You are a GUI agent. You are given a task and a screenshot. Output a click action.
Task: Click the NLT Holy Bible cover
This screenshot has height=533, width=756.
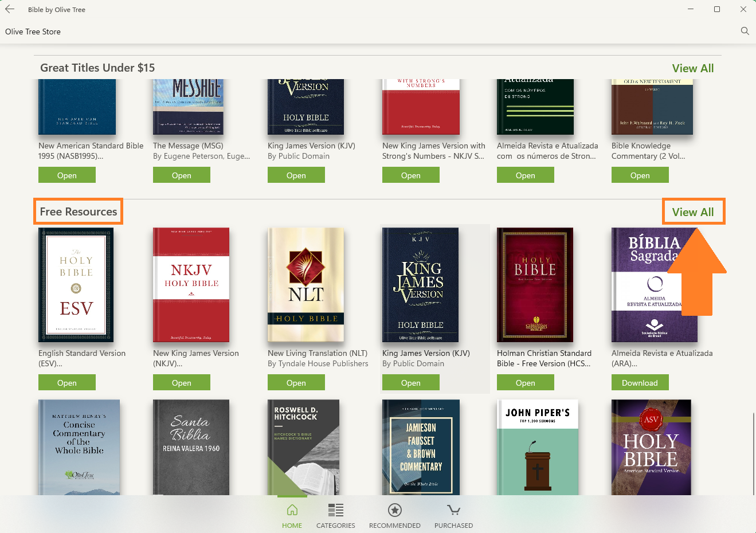306,285
